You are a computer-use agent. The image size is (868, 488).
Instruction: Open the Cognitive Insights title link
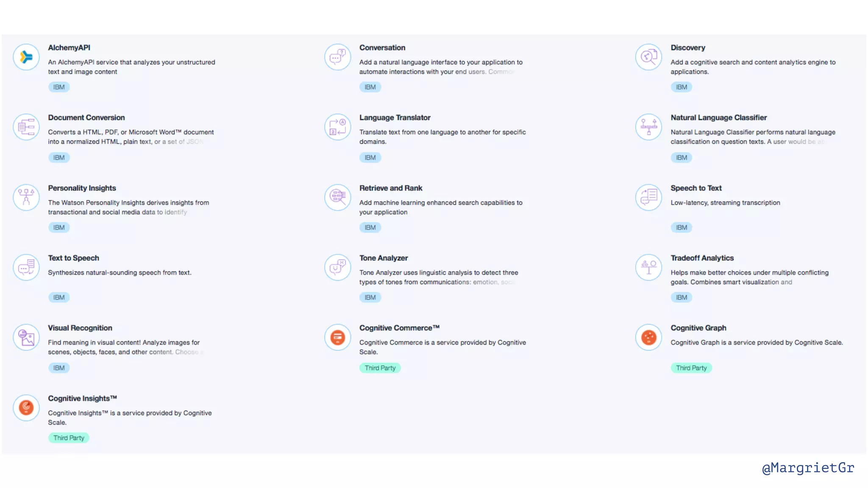point(82,398)
